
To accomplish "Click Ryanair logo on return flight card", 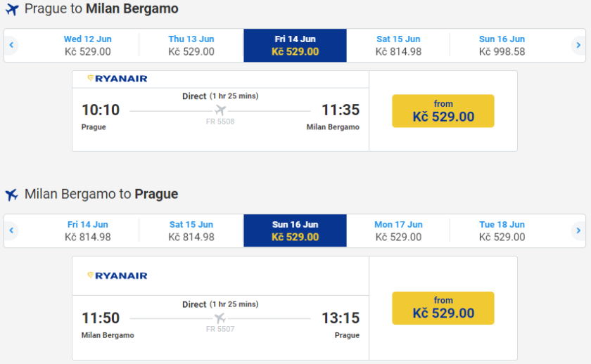I will [x=117, y=275].
